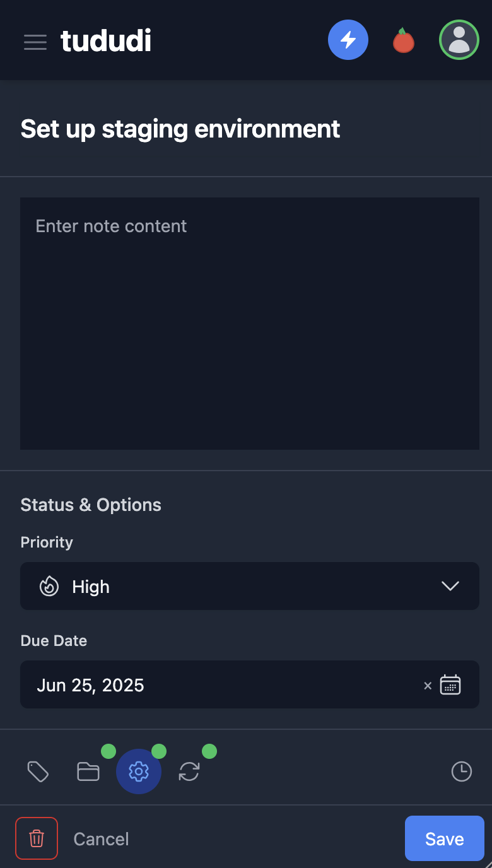Open the tags panel in the toolbar
Viewport: 492px width, 868px height.
[x=38, y=771]
